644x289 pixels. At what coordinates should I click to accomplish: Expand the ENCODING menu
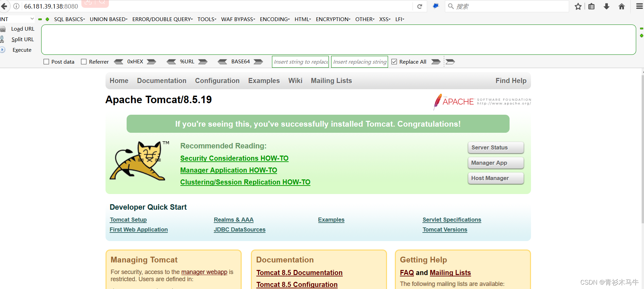pyautogui.click(x=275, y=19)
